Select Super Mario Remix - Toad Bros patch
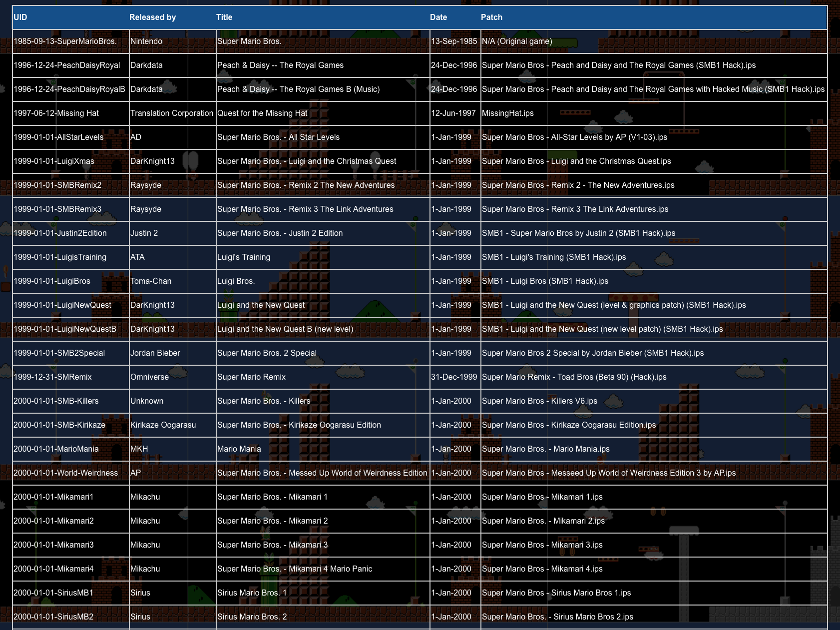This screenshot has height=630, width=840. pos(654,377)
